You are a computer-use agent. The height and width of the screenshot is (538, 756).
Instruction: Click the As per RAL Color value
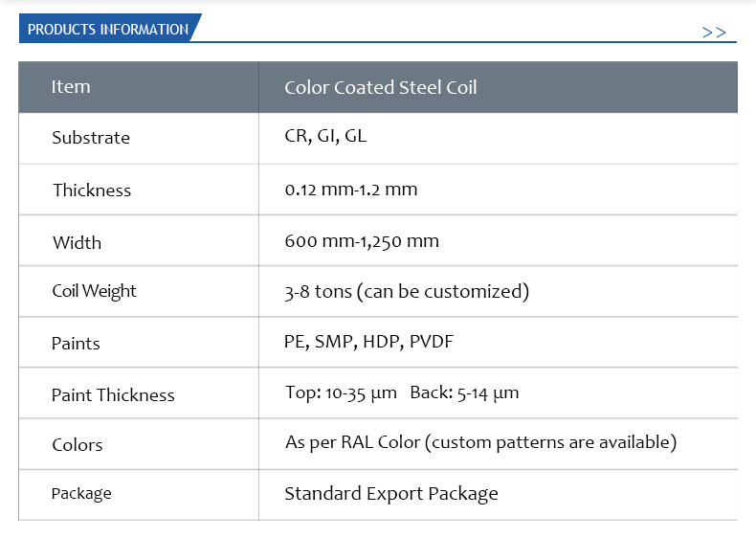point(480,442)
